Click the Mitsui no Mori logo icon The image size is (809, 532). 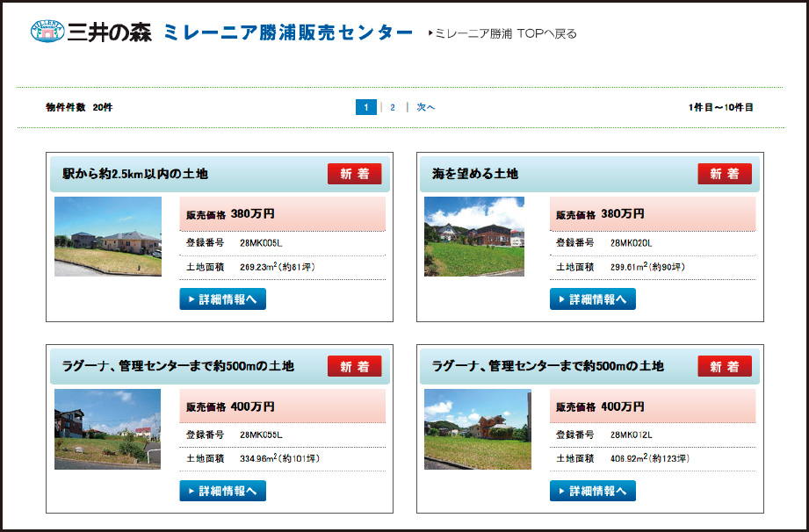[x=47, y=32]
